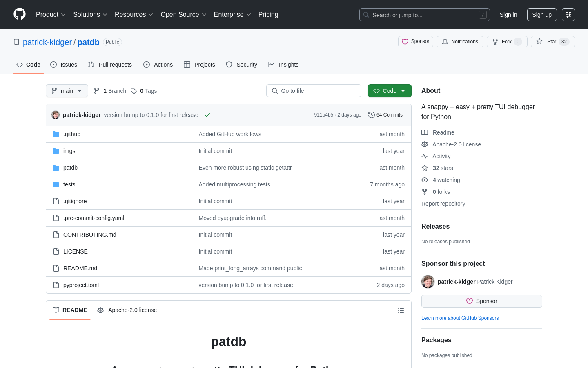The width and height of the screenshot is (588, 368).
Task: Switch to the Actions tab
Action: click(x=158, y=65)
